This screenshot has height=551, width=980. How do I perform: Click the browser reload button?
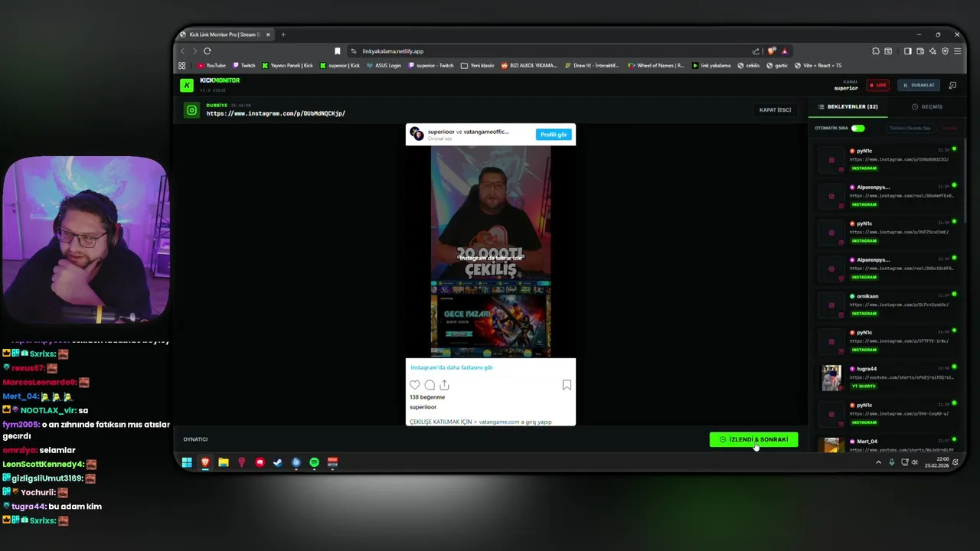point(207,51)
